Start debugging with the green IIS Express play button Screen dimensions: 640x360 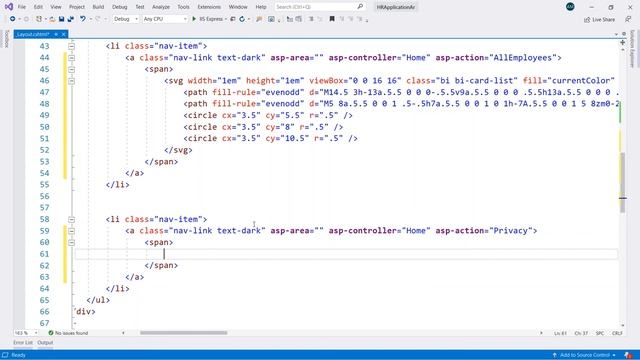(x=194, y=19)
